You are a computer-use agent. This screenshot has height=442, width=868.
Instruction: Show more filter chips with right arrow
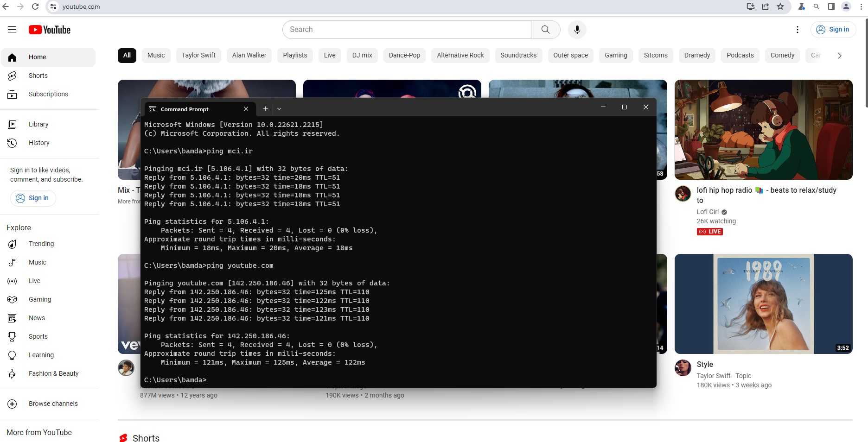(x=839, y=56)
